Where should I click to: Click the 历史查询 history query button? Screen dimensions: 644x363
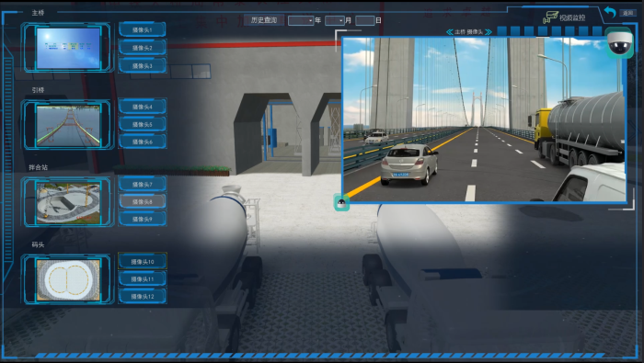pos(264,20)
